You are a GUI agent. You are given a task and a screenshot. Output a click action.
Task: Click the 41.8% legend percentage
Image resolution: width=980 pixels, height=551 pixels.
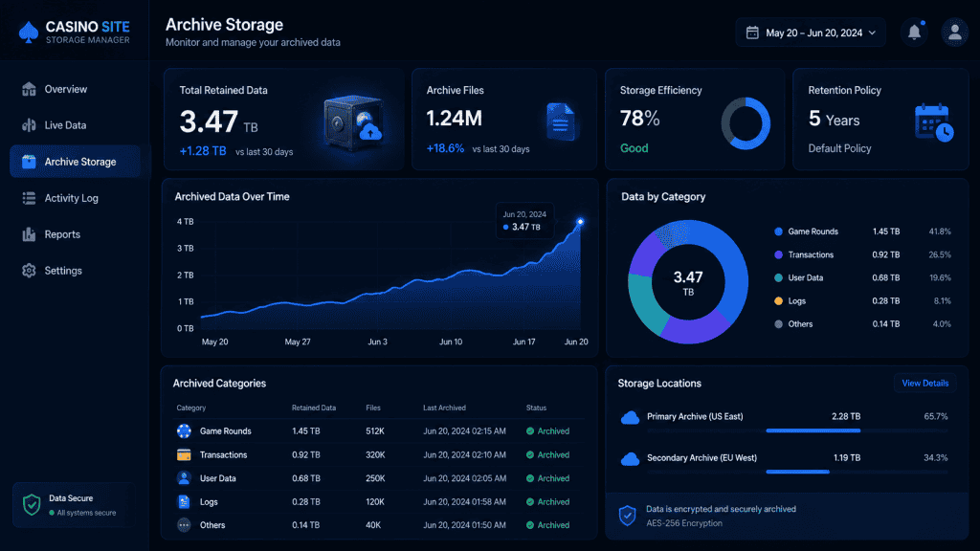tap(940, 231)
